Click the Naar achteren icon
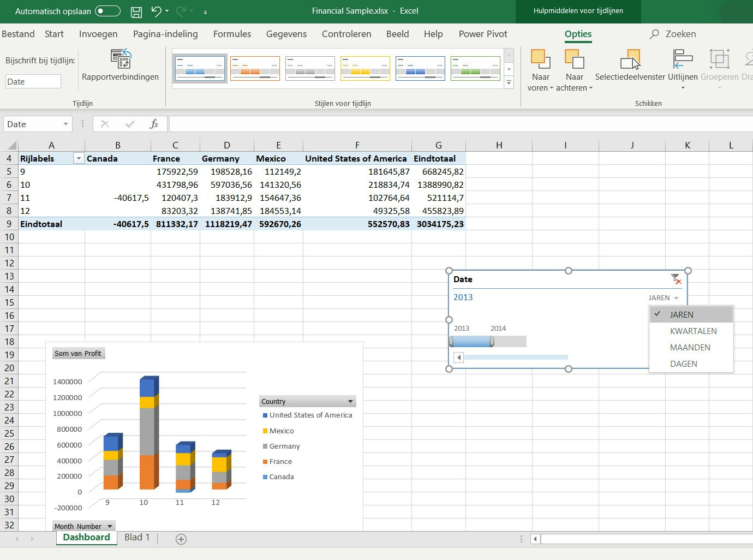 [575, 60]
